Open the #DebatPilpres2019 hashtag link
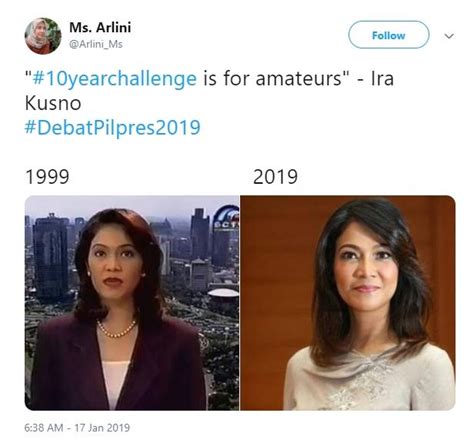Image resolution: width=474 pixels, height=443 pixels. click(113, 128)
